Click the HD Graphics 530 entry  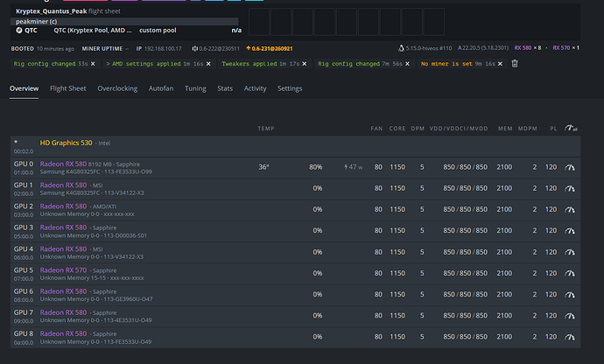tap(66, 143)
